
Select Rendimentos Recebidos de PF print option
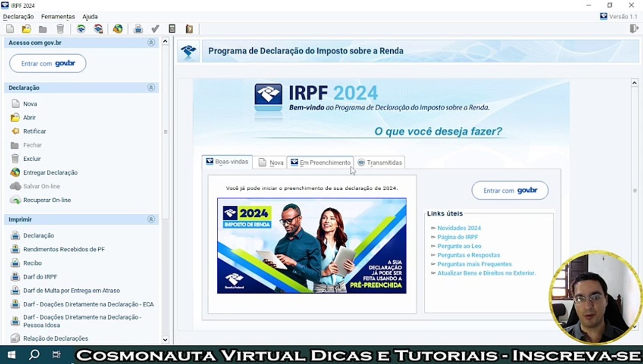coord(64,249)
